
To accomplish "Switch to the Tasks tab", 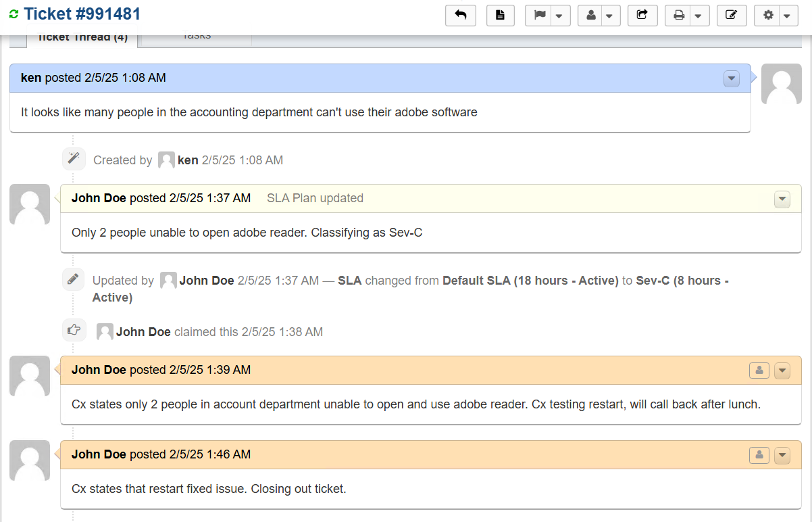I will pos(195,37).
